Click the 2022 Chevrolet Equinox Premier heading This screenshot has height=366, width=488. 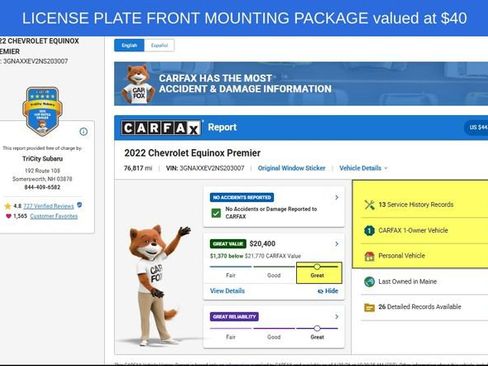pos(192,153)
